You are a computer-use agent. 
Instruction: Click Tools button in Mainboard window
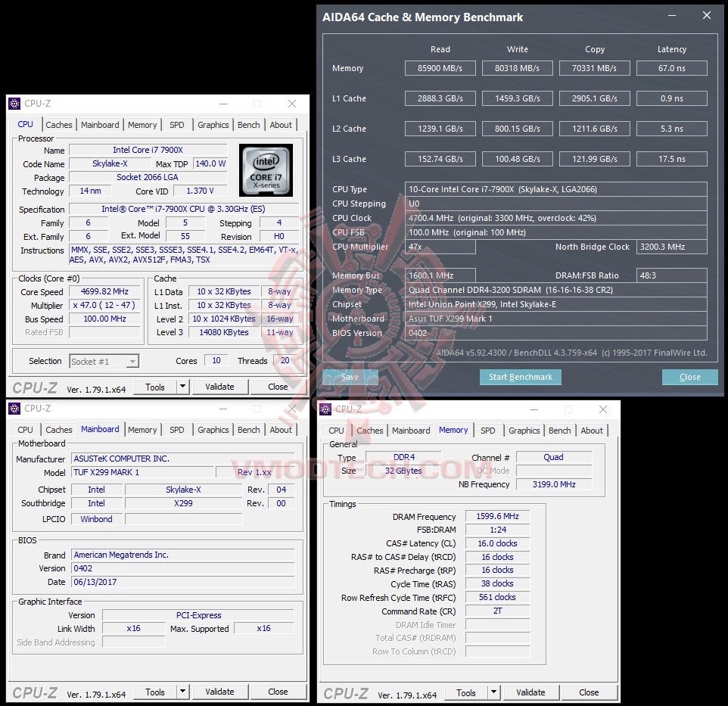point(155,692)
